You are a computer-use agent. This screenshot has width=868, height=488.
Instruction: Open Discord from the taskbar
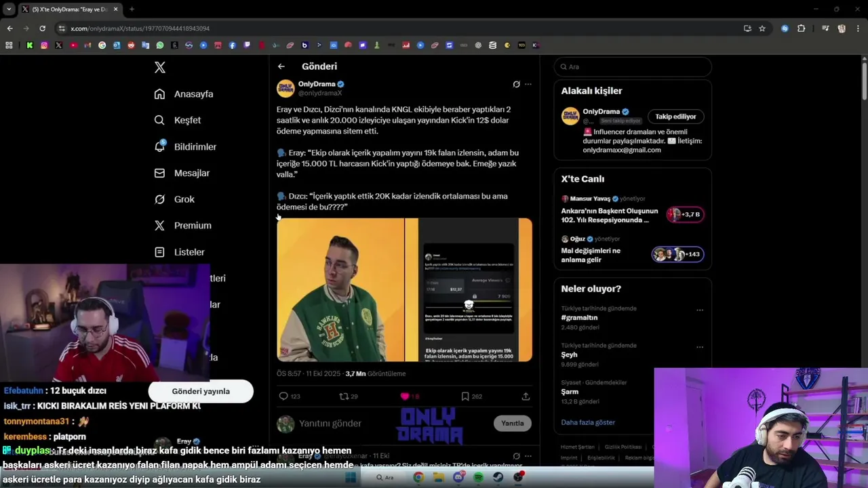pyautogui.click(x=459, y=477)
